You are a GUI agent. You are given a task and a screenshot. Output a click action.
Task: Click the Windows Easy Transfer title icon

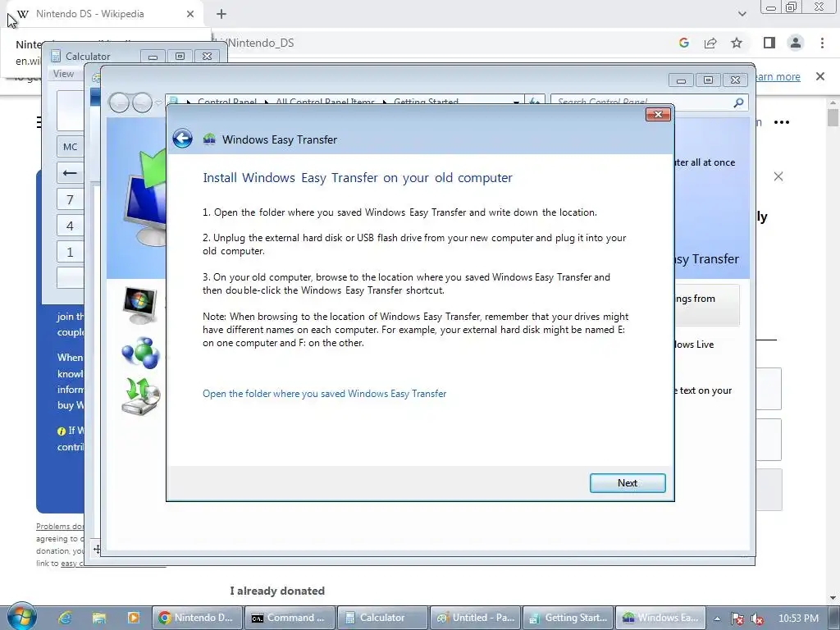pos(209,139)
